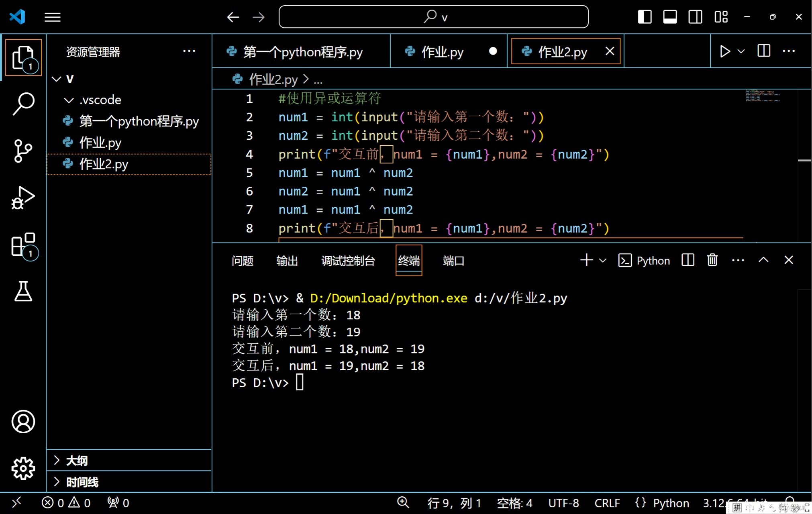Open the Search view in activity bar
The image size is (812, 514).
pyautogui.click(x=23, y=104)
